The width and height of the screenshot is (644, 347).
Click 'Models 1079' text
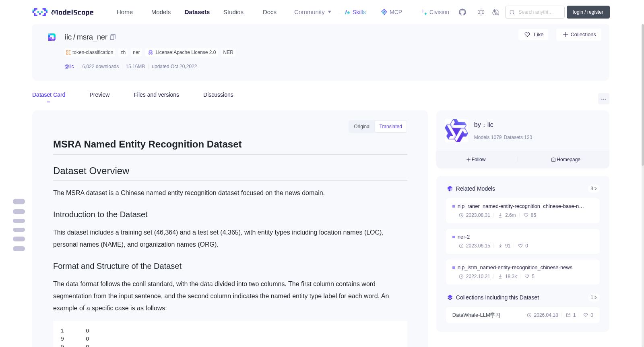click(488, 137)
